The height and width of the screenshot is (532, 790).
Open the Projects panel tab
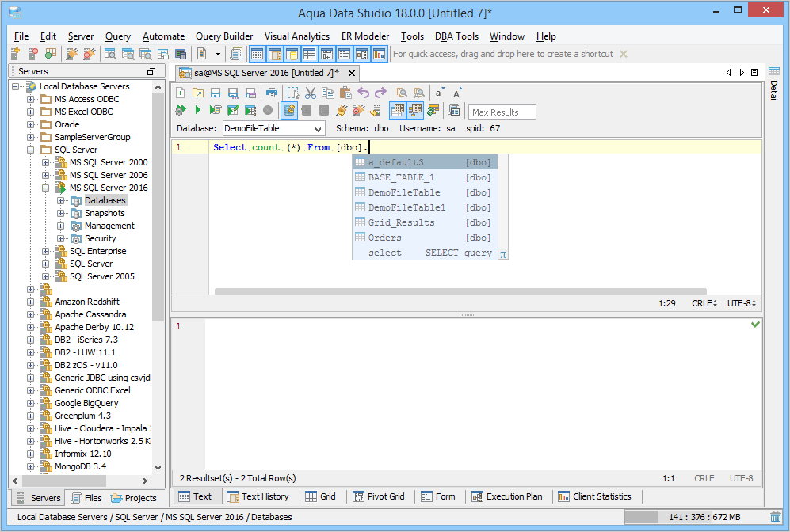[x=133, y=498]
